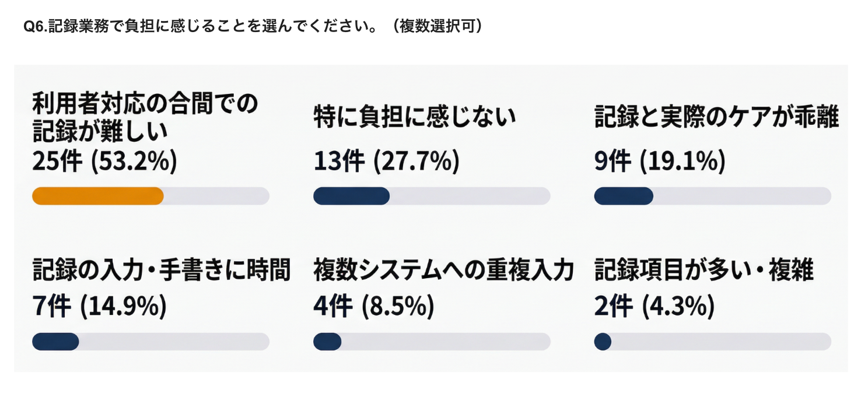Click the 2件 (4.3%) result text
This screenshot has width=868, height=400.
pos(654,306)
